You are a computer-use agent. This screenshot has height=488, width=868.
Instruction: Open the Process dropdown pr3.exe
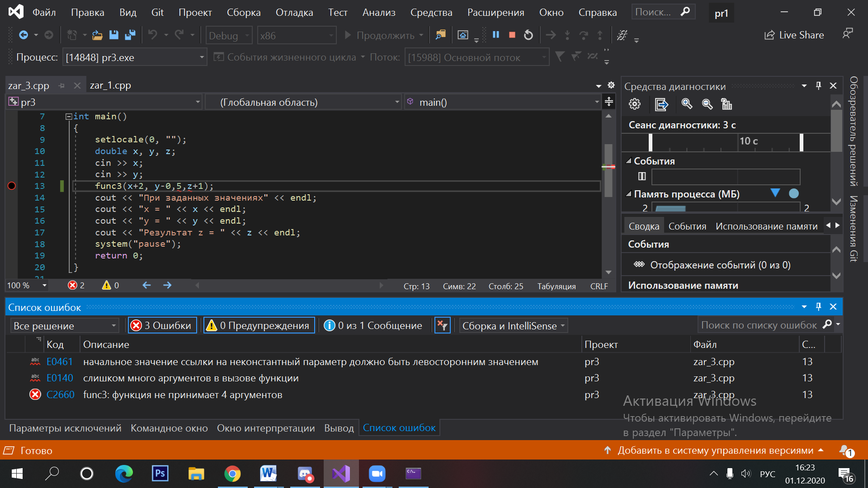(x=134, y=57)
